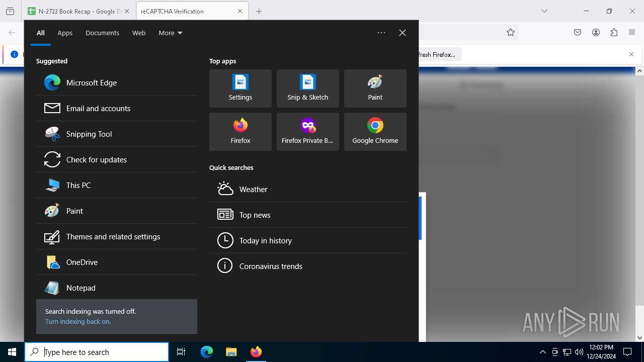Launch OneDrive from suggestions
Screen dimensions: 644x362
pos(117,262)
